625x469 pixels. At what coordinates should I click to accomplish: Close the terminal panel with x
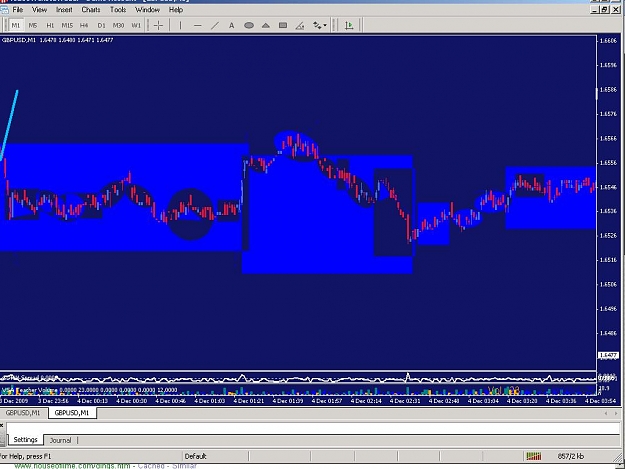2,426
